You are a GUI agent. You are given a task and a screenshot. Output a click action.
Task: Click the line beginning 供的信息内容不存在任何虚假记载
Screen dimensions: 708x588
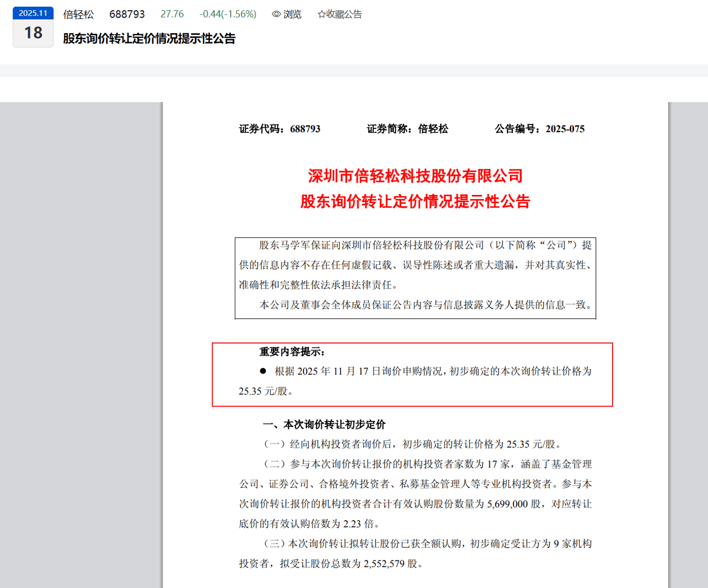point(415,265)
